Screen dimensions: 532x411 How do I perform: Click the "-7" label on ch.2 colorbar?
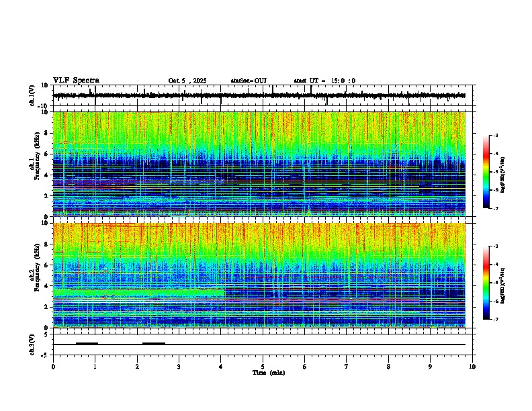pos(496,320)
